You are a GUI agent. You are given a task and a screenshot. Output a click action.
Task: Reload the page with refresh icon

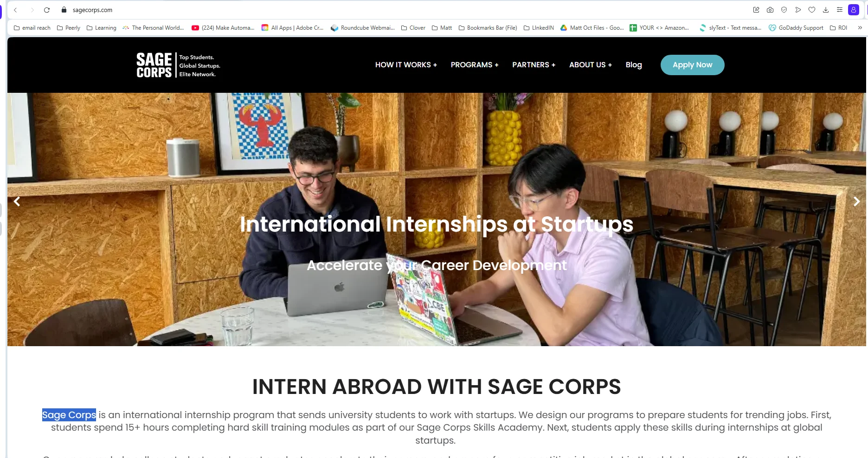(47, 10)
